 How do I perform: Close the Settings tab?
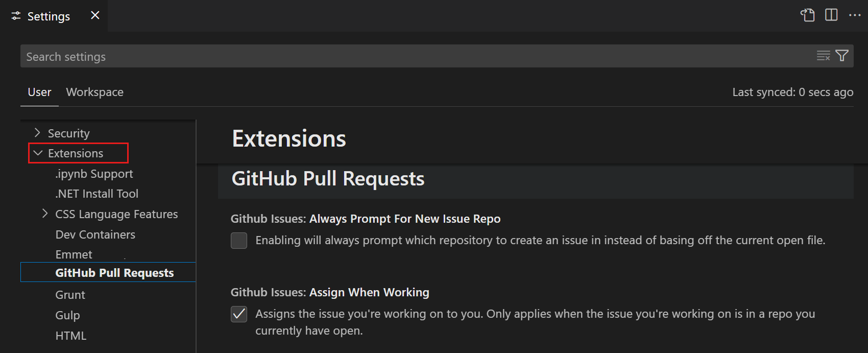(x=94, y=15)
